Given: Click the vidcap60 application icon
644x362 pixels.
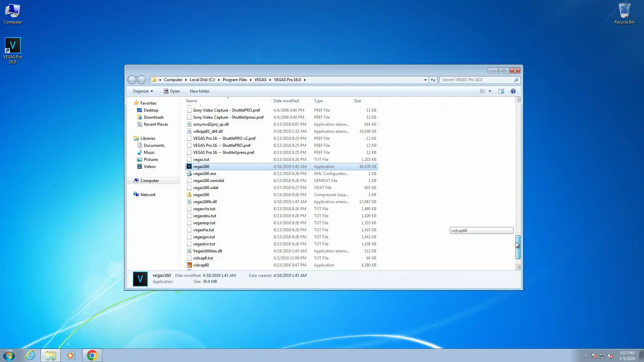Looking at the screenshot, I should (x=189, y=265).
